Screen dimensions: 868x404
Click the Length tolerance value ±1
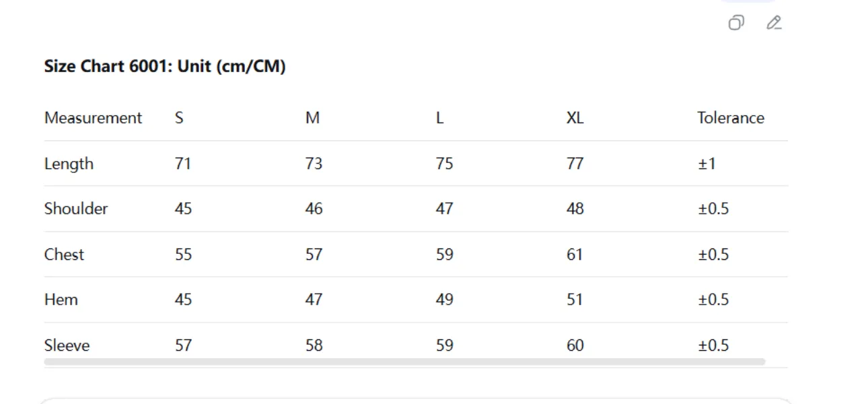pyautogui.click(x=706, y=164)
